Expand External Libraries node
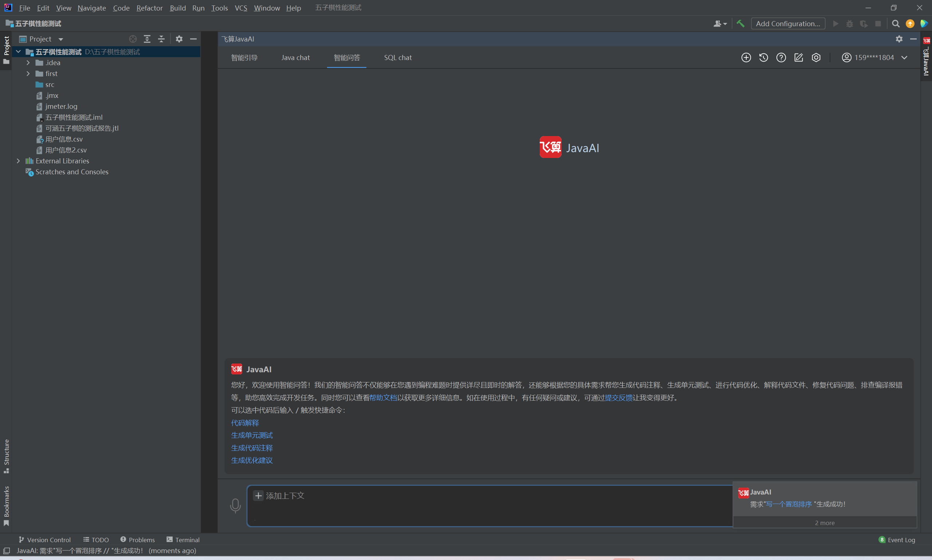Image resolution: width=932 pixels, height=560 pixels. click(x=18, y=161)
